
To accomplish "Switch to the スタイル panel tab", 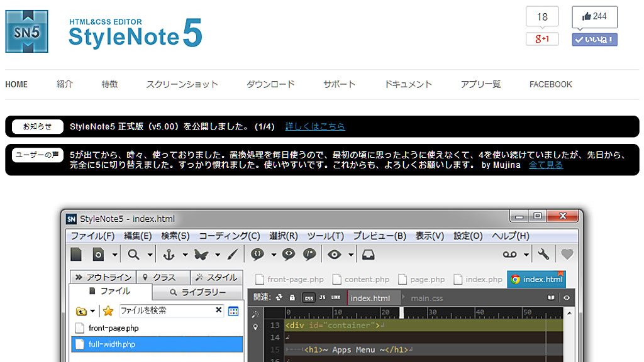I will click(x=216, y=277).
